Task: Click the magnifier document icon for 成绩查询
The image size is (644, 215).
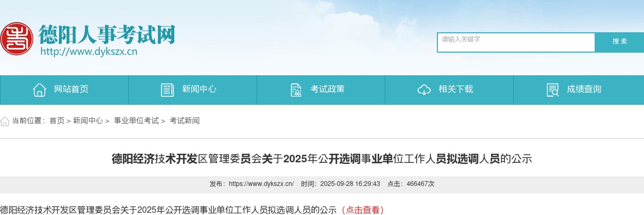Action: pos(552,90)
